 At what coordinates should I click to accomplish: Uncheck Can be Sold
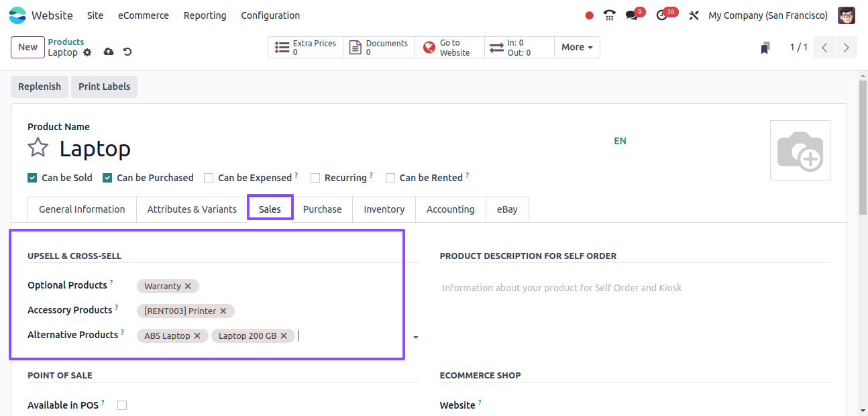click(x=32, y=178)
